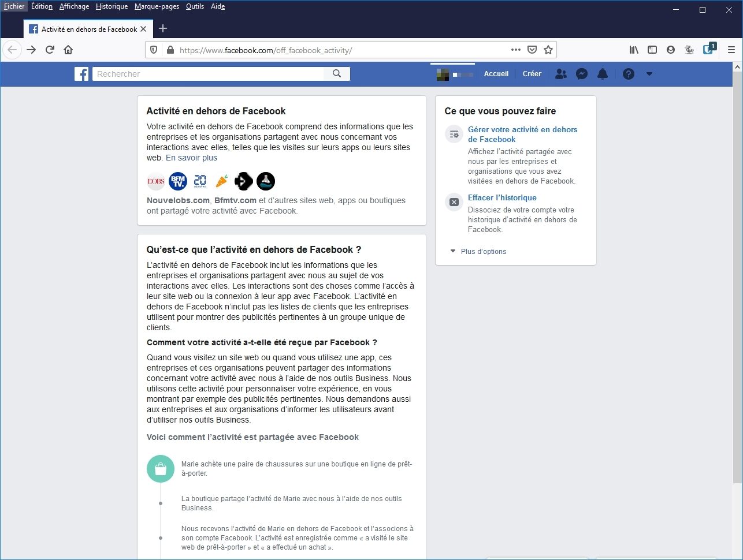Image resolution: width=743 pixels, height=560 pixels.
Task: Open Messenger conversations
Action: point(582,74)
